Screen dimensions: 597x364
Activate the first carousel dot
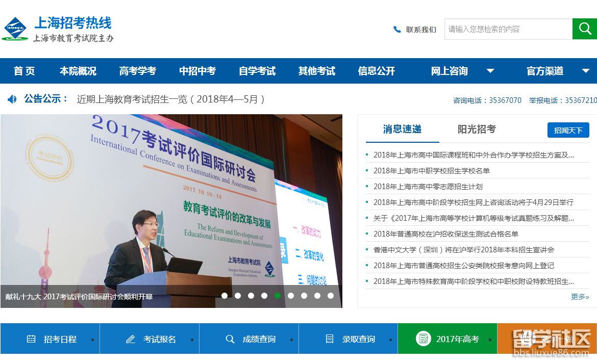(x=225, y=295)
